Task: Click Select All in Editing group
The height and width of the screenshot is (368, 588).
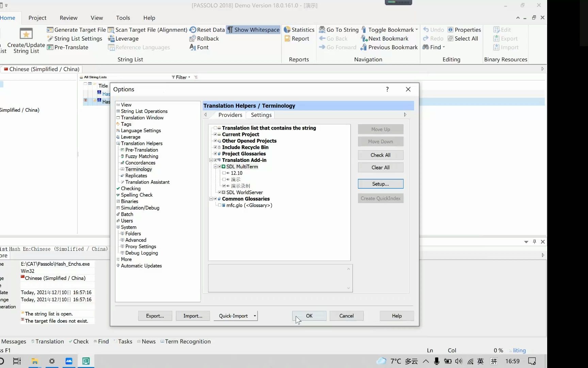Action: 463,39
